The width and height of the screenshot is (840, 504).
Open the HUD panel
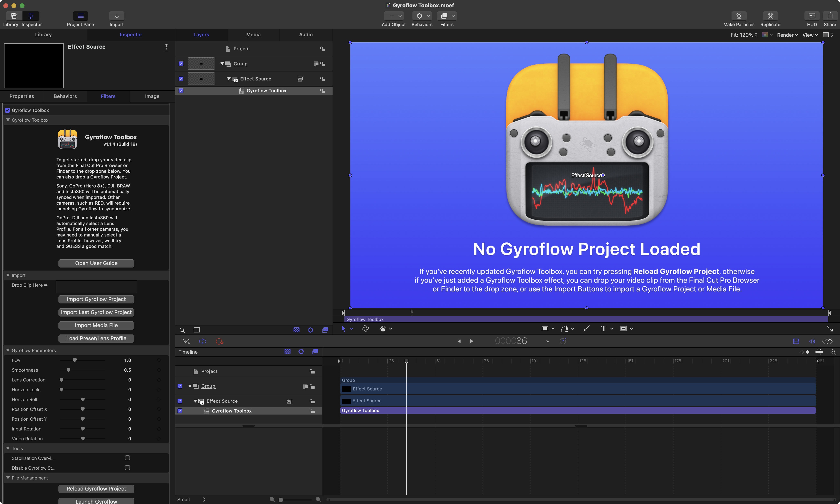[x=811, y=16]
